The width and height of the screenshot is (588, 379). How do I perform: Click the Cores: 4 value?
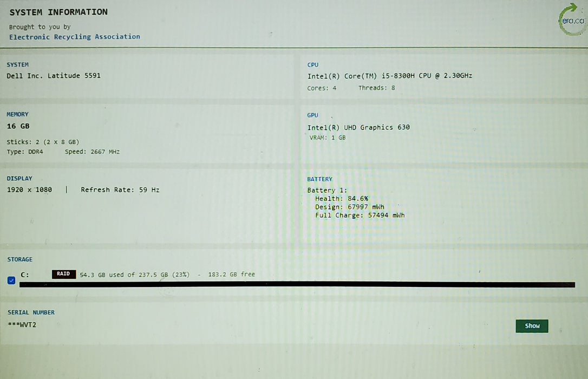click(x=322, y=88)
